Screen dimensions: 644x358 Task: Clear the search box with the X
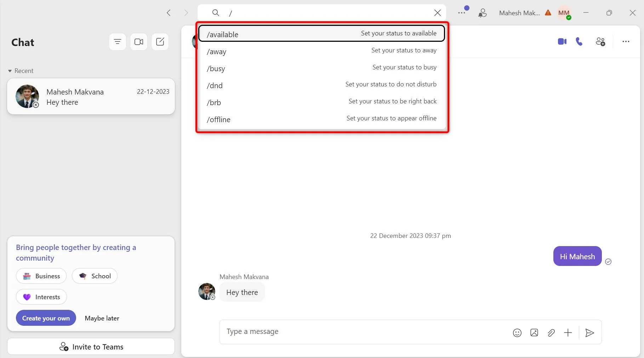pyautogui.click(x=438, y=13)
